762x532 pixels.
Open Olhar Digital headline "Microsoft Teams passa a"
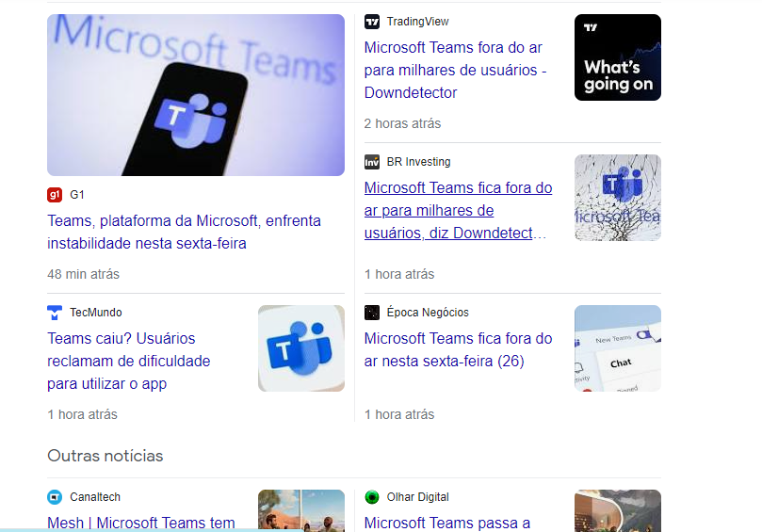coord(447,523)
